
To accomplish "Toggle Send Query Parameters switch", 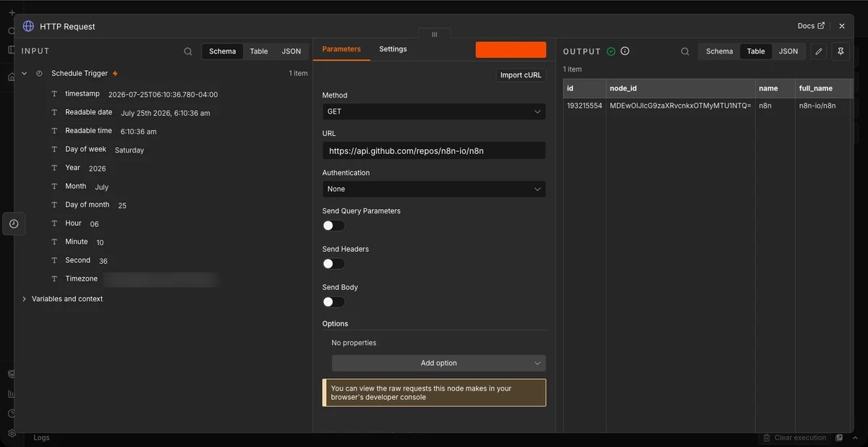I will click(x=333, y=226).
